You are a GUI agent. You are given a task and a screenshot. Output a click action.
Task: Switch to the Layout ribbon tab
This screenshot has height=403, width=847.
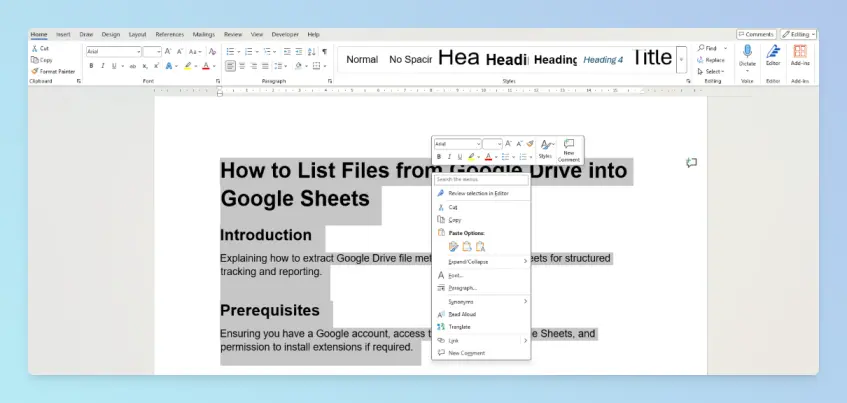click(x=137, y=34)
